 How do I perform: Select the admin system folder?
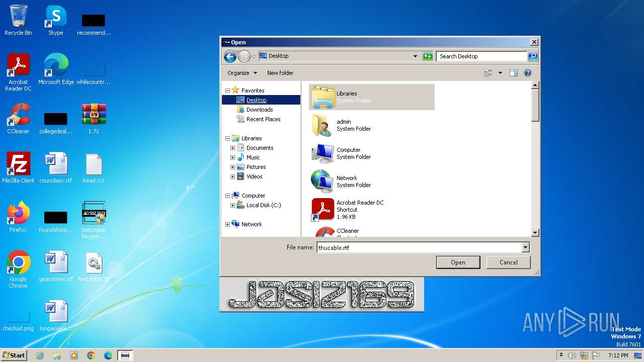[372, 125]
